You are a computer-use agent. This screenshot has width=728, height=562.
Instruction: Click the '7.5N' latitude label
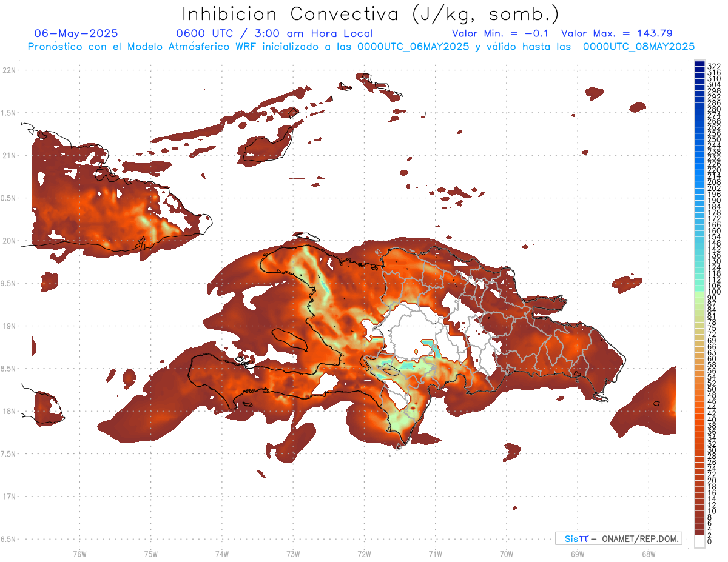click(x=8, y=453)
